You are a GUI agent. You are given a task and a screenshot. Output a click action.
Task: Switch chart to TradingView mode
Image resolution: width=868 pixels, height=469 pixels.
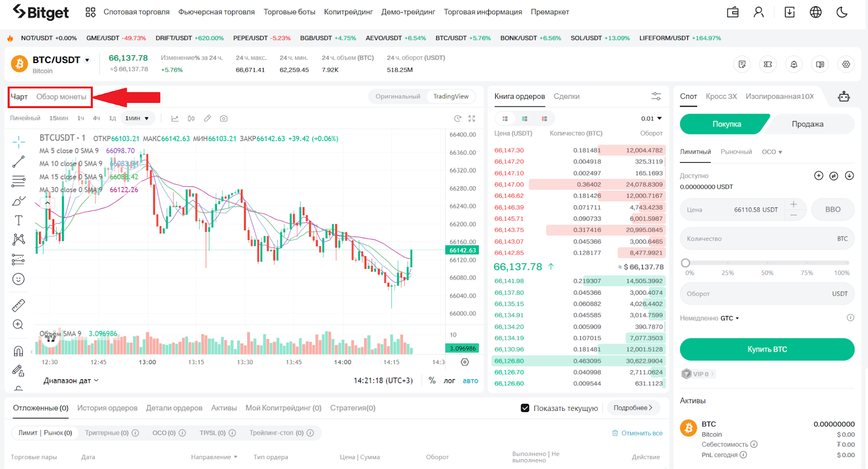tap(451, 97)
